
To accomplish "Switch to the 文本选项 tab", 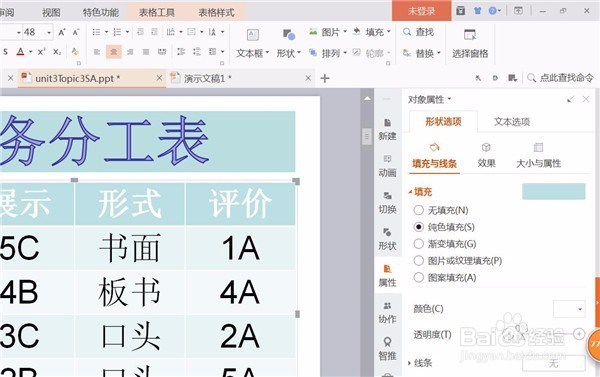I will [512, 122].
